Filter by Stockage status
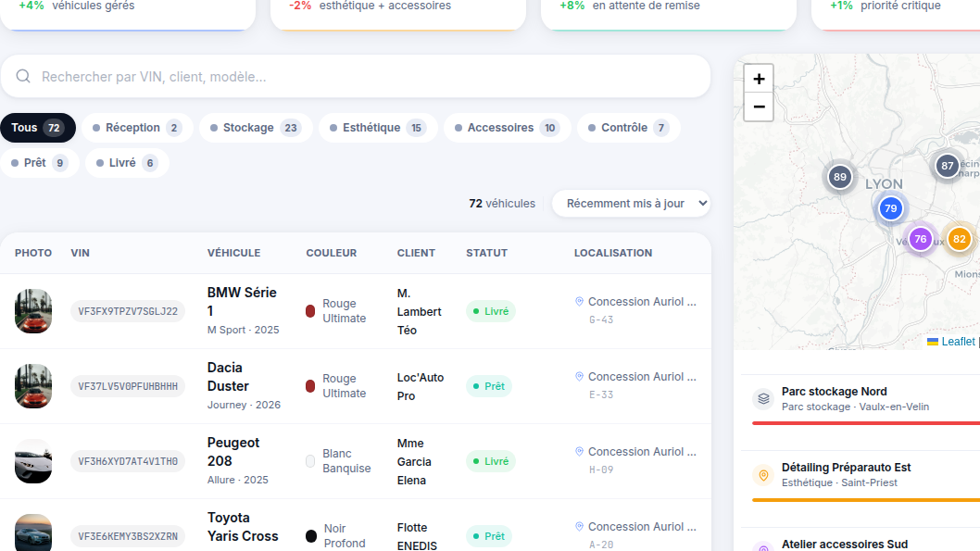 click(256, 128)
